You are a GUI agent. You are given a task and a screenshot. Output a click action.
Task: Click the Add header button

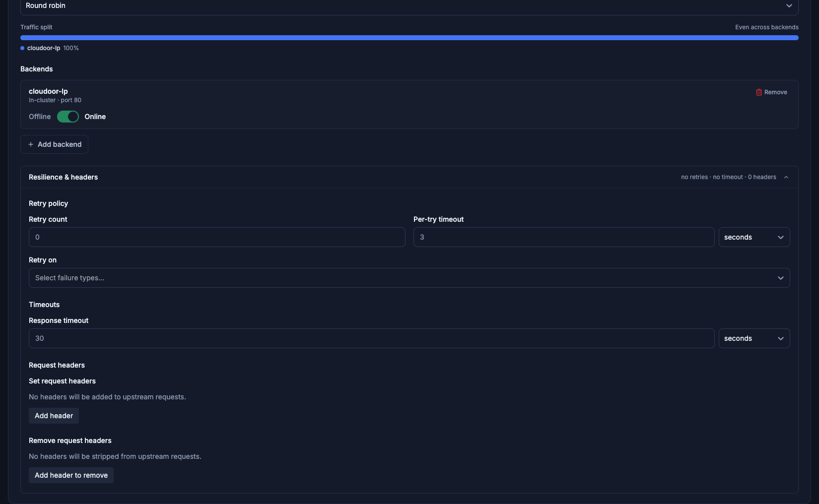(x=54, y=416)
